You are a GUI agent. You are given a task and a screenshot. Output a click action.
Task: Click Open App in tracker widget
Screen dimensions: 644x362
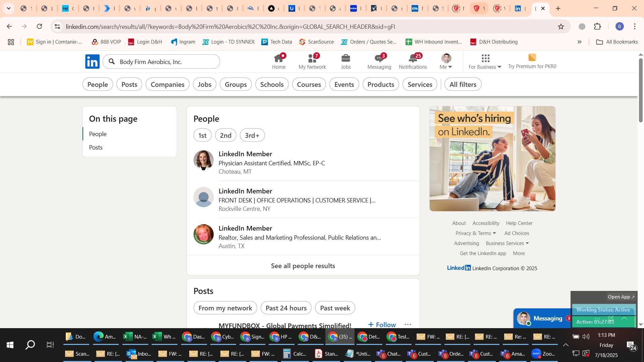point(621,297)
